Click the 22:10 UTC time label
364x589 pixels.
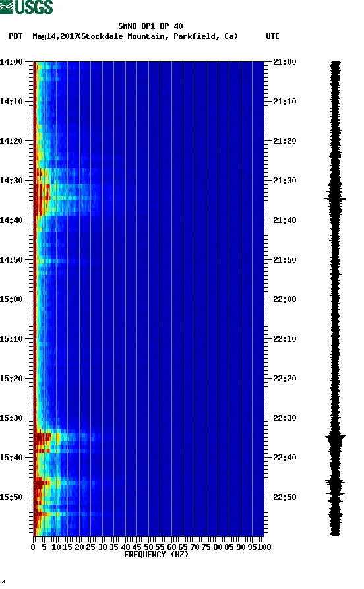click(x=285, y=339)
